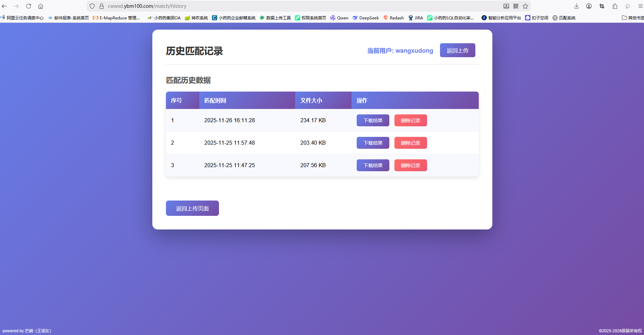Open the browser downloads icon
The width and height of the screenshot is (644, 335).
tap(576, 6)
